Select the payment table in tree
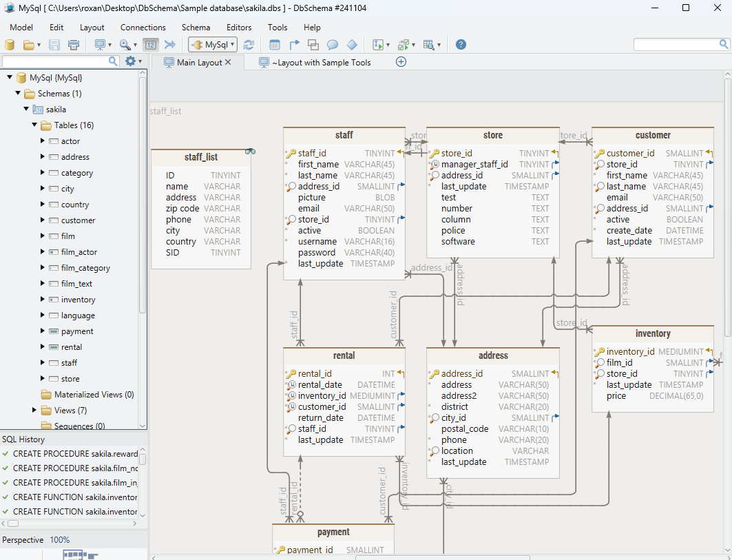 [77, 331]
